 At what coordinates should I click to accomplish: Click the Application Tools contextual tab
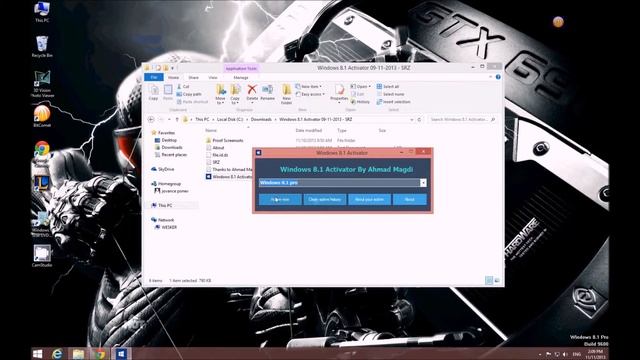point(241,69)
